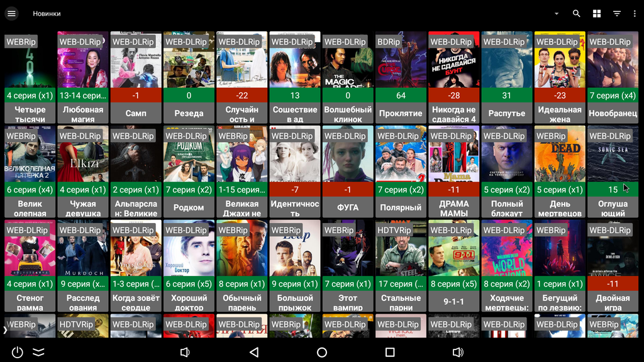Open the search icon in top bar
This screenshot has height=362, width=644.
click(576, 14)
